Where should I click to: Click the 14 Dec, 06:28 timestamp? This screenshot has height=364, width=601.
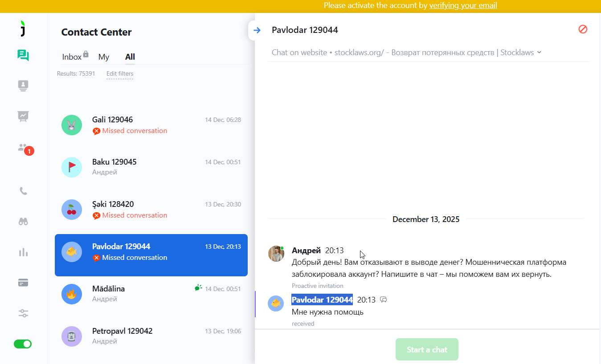pyautogui.click(x=223, y=120)
